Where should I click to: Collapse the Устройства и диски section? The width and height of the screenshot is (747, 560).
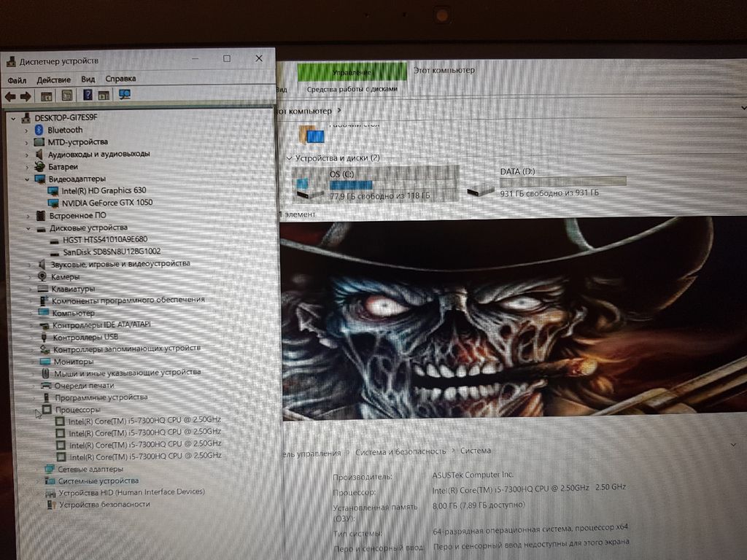(290, 158)
